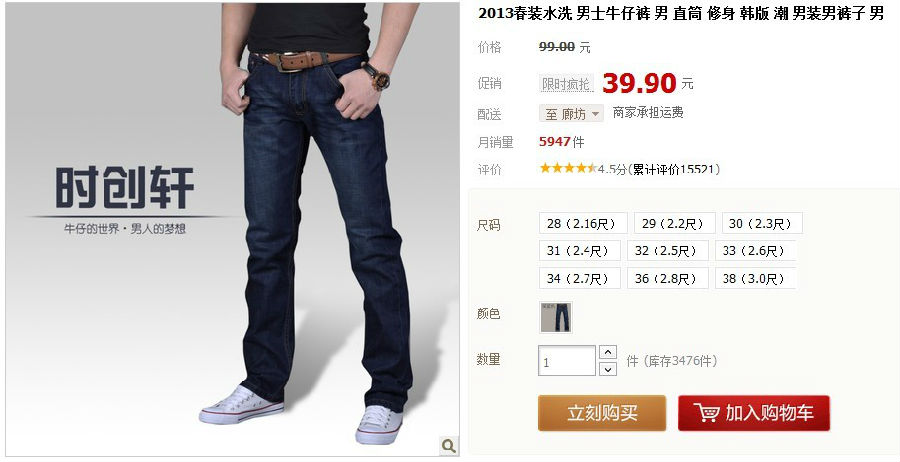
Task: Decrease quantity with the down arrow
Action: (607, 369)
